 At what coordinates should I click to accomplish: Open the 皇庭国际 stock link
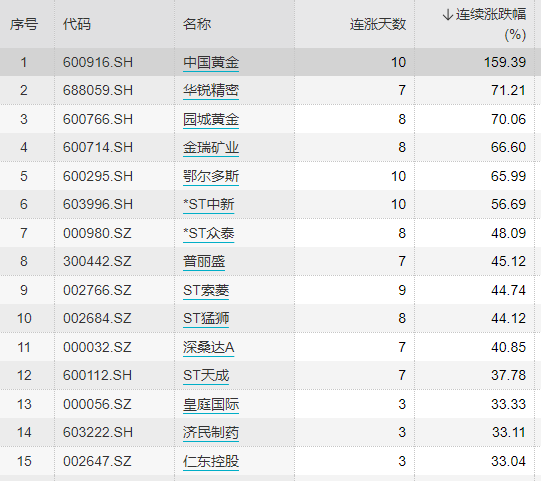pos(211,404)
